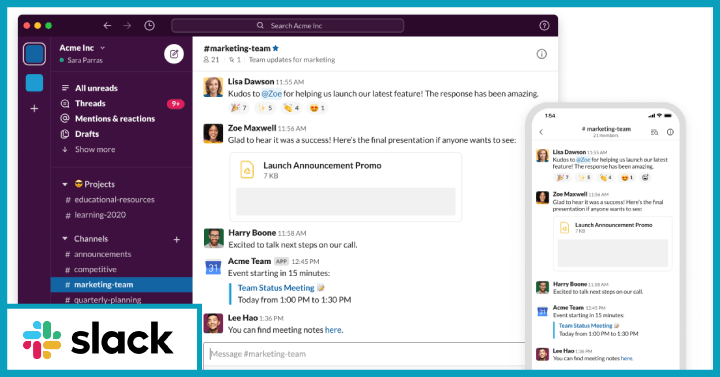Viewport: 720px width, 377px height.
Task: Click the Threads 9+ unread badge
Action: point(175,104)
